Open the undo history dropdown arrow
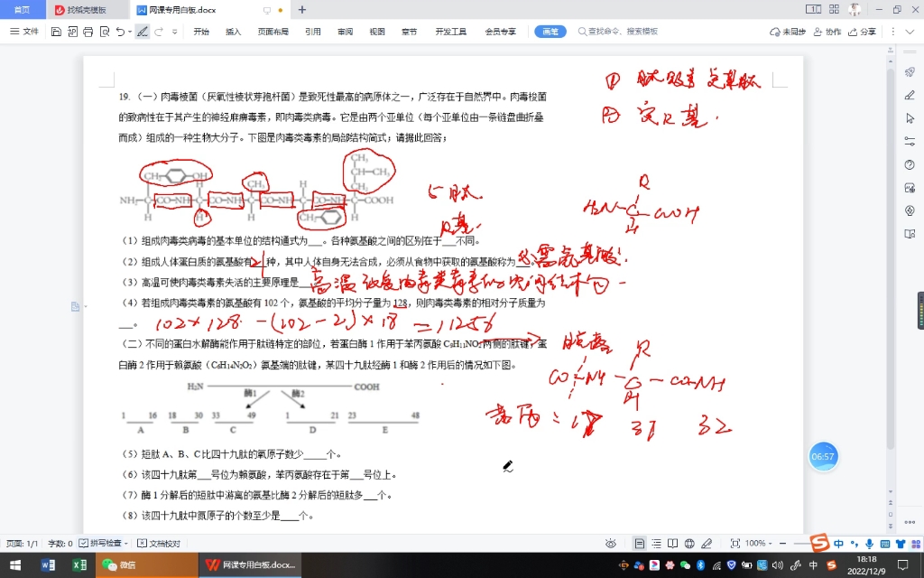 [x=129, y=32]
